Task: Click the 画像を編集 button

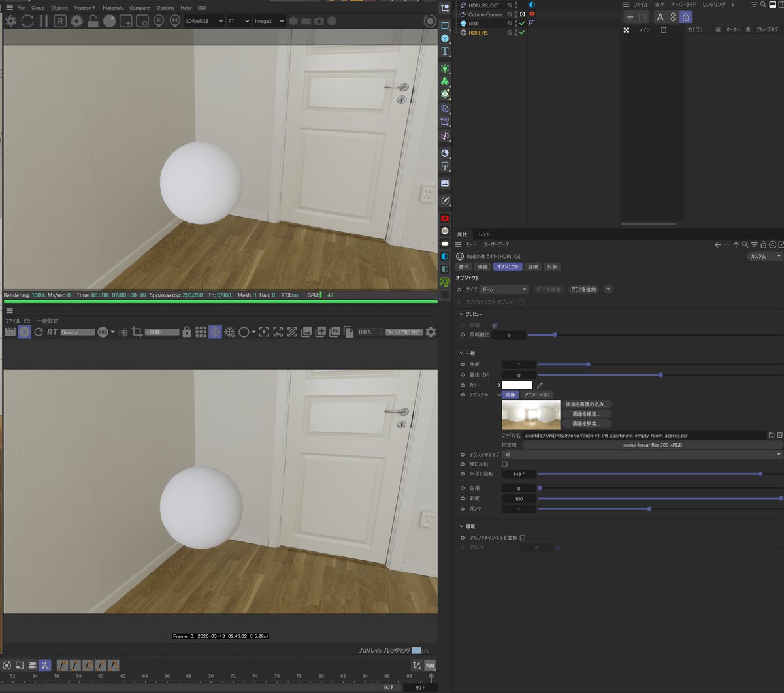Action: (x=587, y=414)
